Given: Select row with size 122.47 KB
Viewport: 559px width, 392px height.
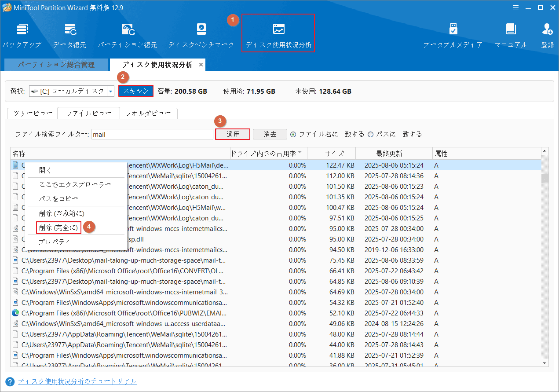Looking at the screenshot, I should (x=276, y=165).
